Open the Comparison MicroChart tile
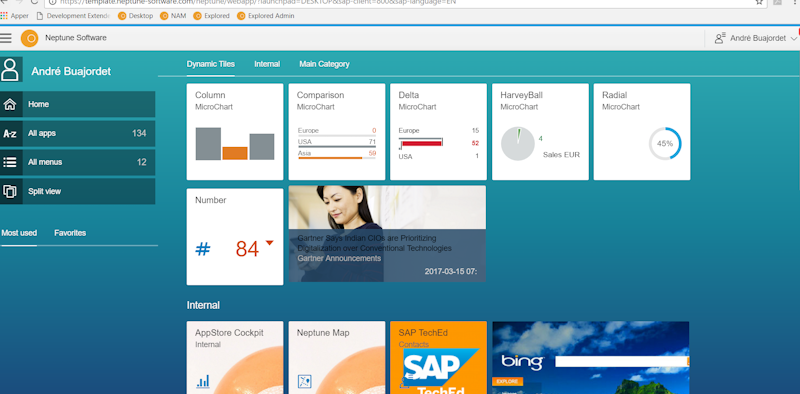Screen dimensions: 800x394 (337, 132)
